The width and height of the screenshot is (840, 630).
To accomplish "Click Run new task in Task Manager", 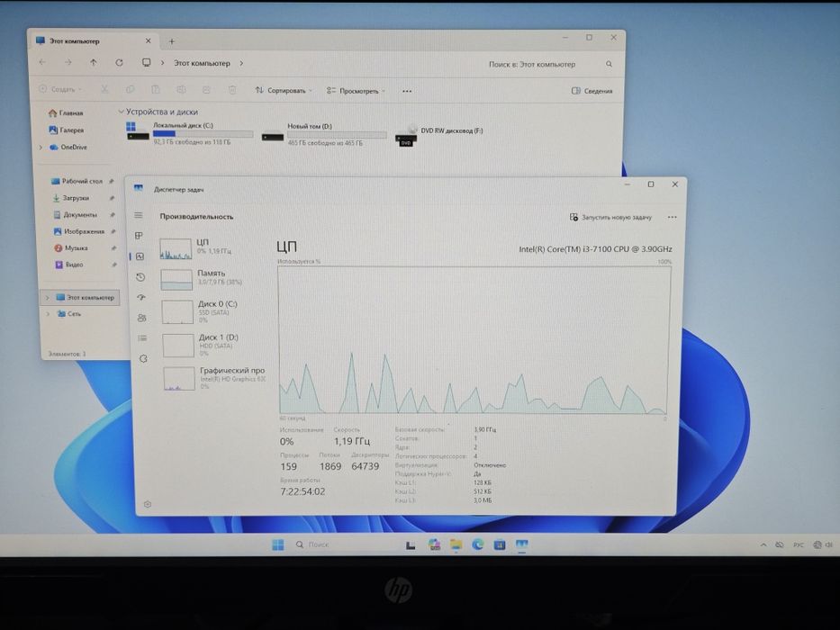I will click(x=610, y=218).
